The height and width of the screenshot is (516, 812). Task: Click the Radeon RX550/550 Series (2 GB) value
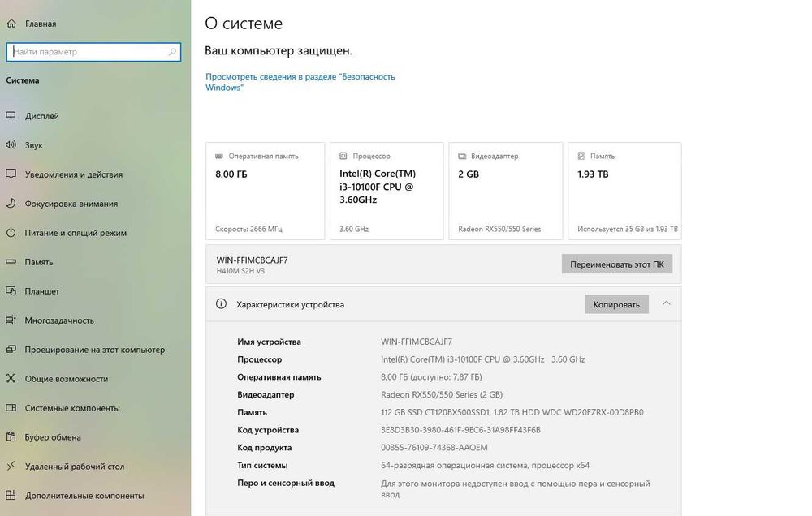(x=442, y=394)
